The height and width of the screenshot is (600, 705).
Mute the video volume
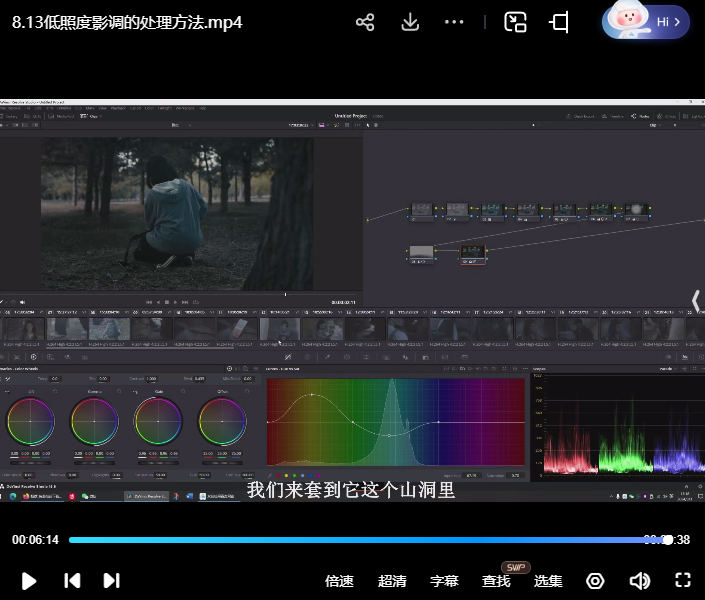[x=640, y=581]
